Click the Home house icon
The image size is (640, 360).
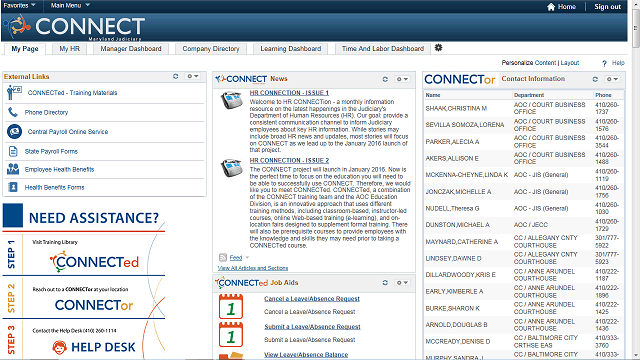[551, 7]
